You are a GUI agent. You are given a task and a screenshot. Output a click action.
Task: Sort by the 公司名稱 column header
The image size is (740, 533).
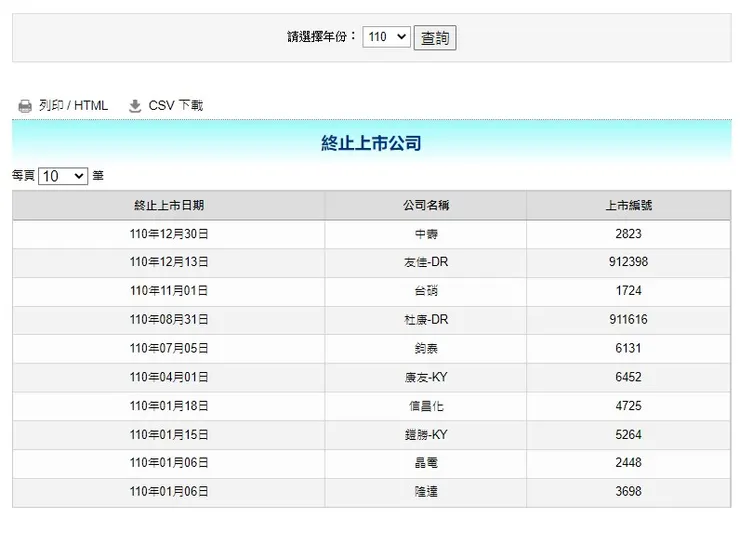coord(426,205)
